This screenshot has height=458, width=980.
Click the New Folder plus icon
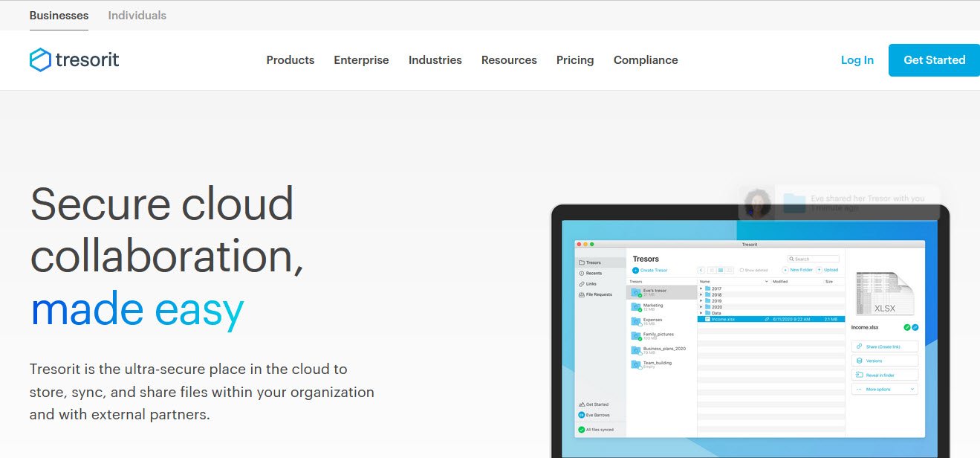pyautogui.click(x=785, y=270)
